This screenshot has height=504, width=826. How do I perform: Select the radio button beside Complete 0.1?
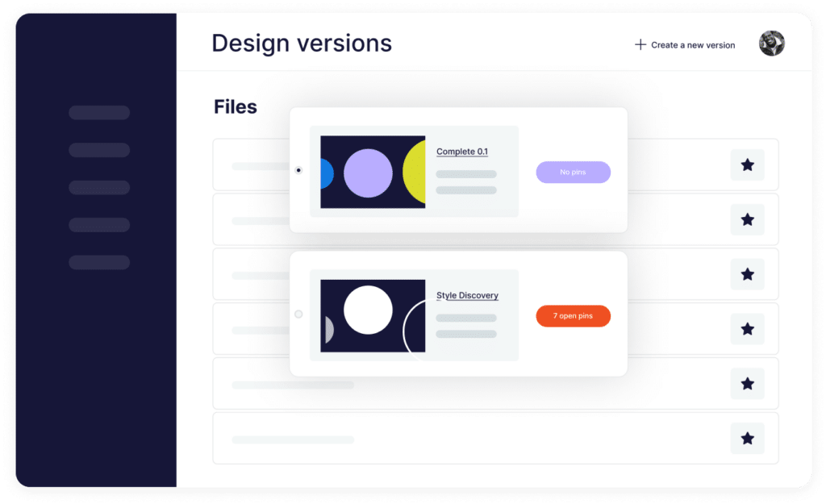298,170
